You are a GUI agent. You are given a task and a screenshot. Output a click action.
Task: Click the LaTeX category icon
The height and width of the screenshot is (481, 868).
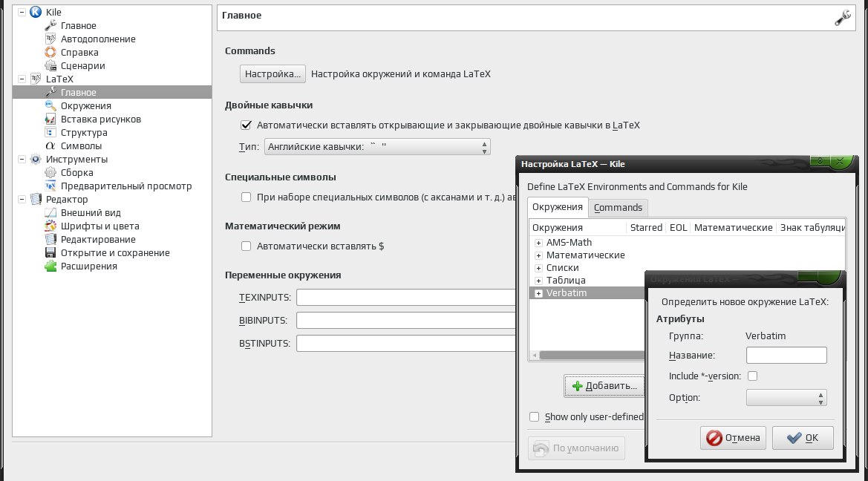tap(36, 79)
